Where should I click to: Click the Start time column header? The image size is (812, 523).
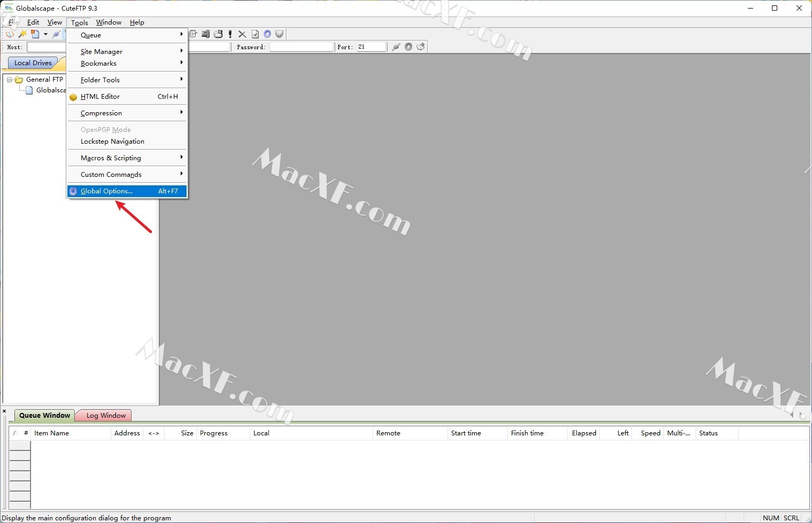point(477,433)
